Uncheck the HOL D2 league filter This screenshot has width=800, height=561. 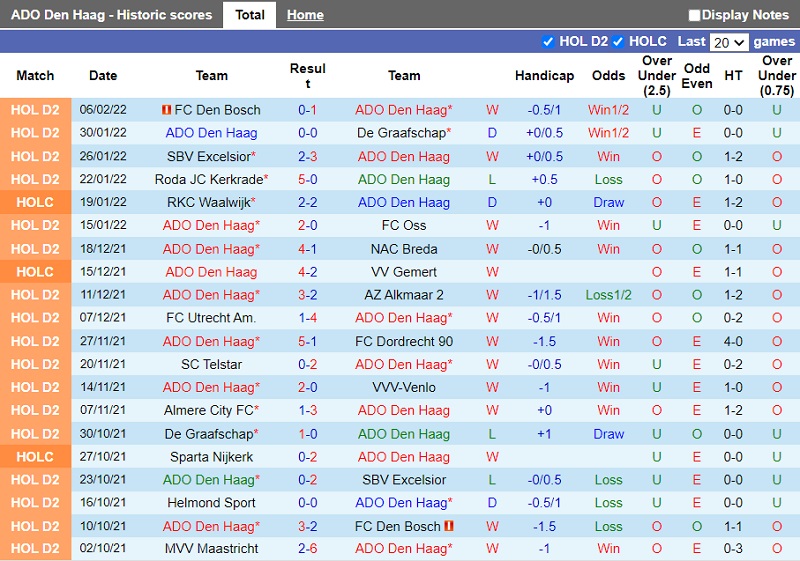(x=548, y=41)
